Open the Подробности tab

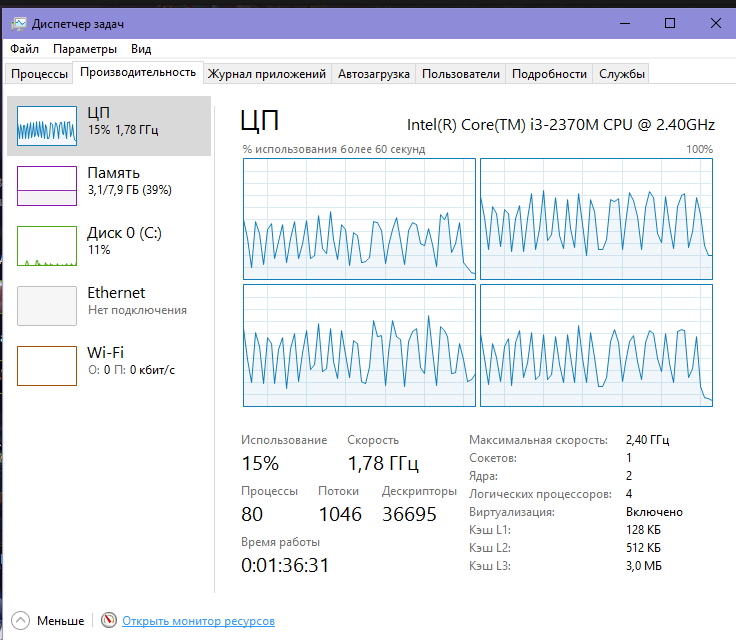tap(549, 74)
